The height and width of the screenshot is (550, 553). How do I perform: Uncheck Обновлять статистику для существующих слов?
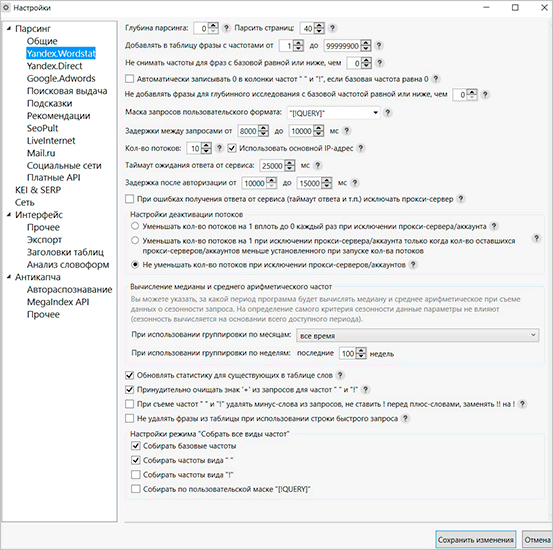click(x=129, y=375)
